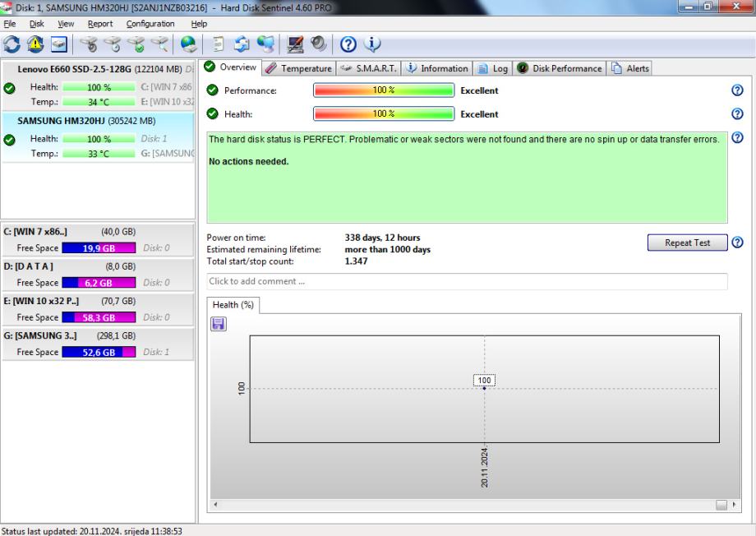Click the green check icon for Lenovo SSD
Image resolution: width=756 pixels, height=536 pixels.
[x=9, y=88]
